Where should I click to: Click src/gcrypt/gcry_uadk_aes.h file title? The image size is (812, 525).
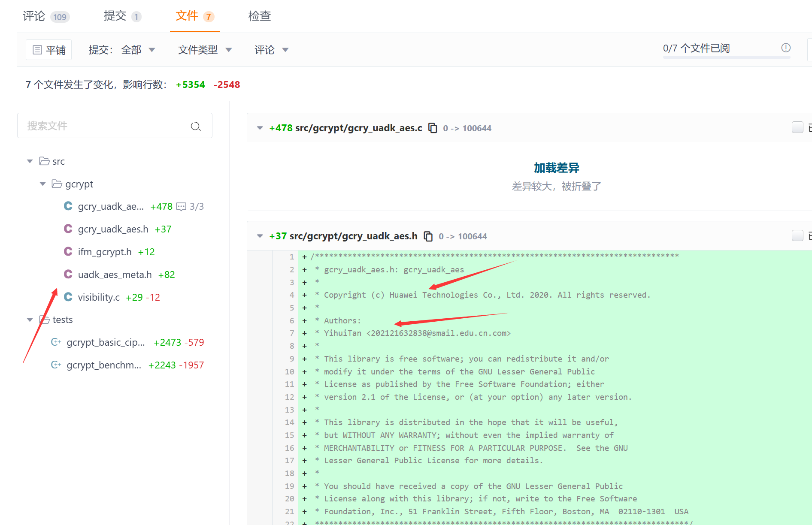(x=354, y=236)
